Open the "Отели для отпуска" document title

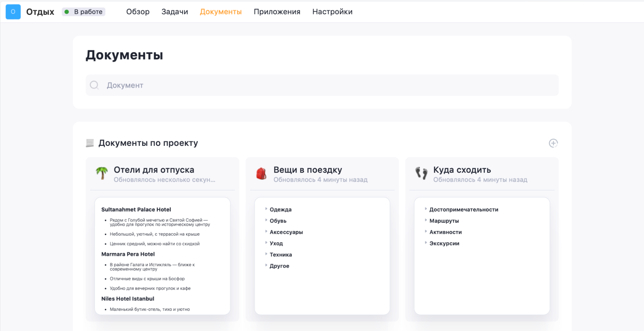coord(154,170)
